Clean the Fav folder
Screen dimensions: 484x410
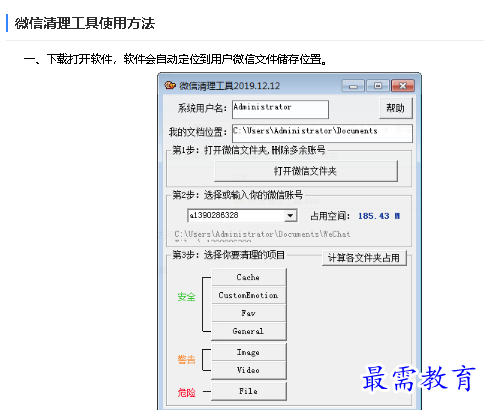pos(249,313)
